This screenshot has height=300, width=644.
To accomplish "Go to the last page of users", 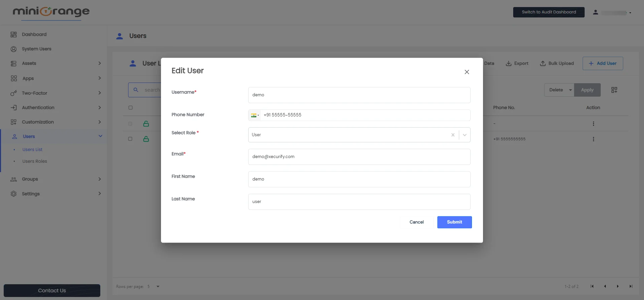I will coord(631,286).
